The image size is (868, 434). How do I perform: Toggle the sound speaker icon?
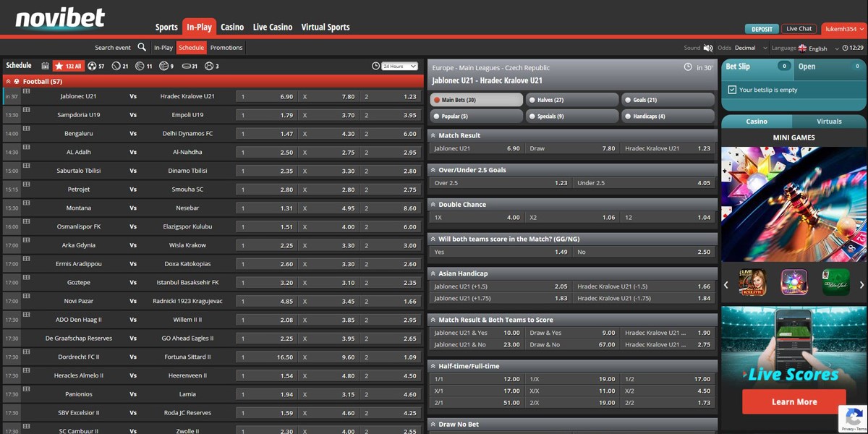(707, 48)
